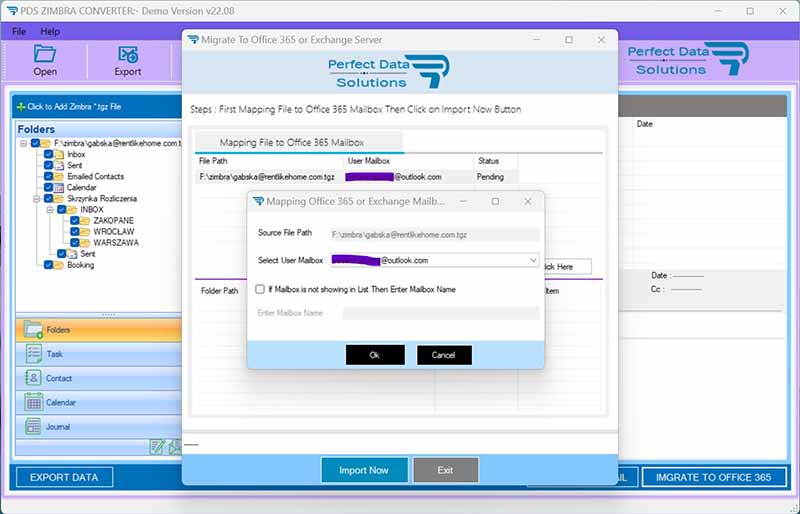This screenshot has height=514, width=800.
Task: Click the Source File Path field
Action: 434,235
